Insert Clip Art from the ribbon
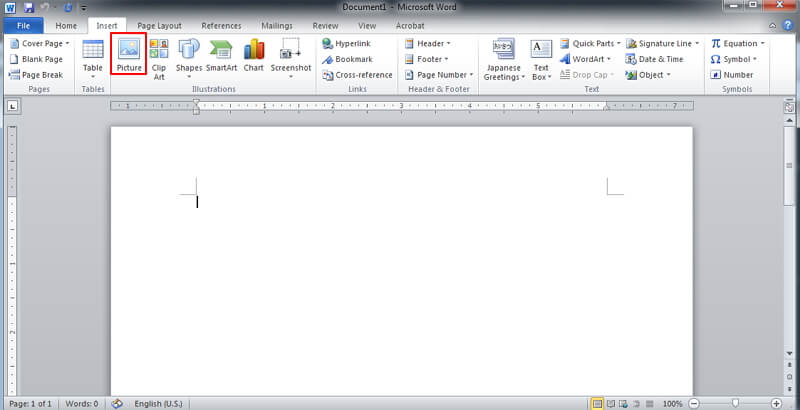This screenshot has height=410, width=800. (x=159, y=59)
